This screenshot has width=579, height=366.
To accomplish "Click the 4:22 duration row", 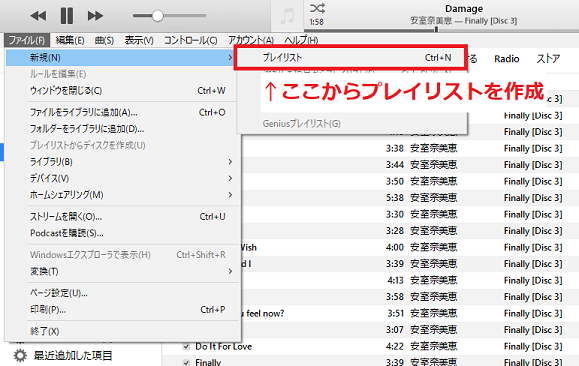I will [370, 346].
